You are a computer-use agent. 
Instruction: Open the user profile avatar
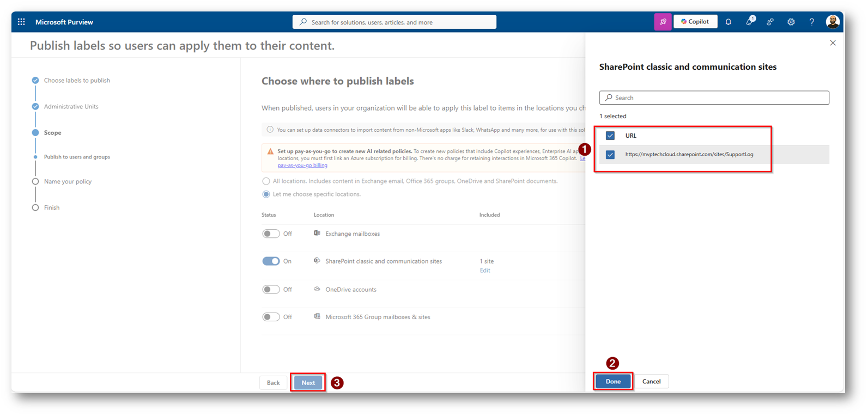(x=832, y=22)
